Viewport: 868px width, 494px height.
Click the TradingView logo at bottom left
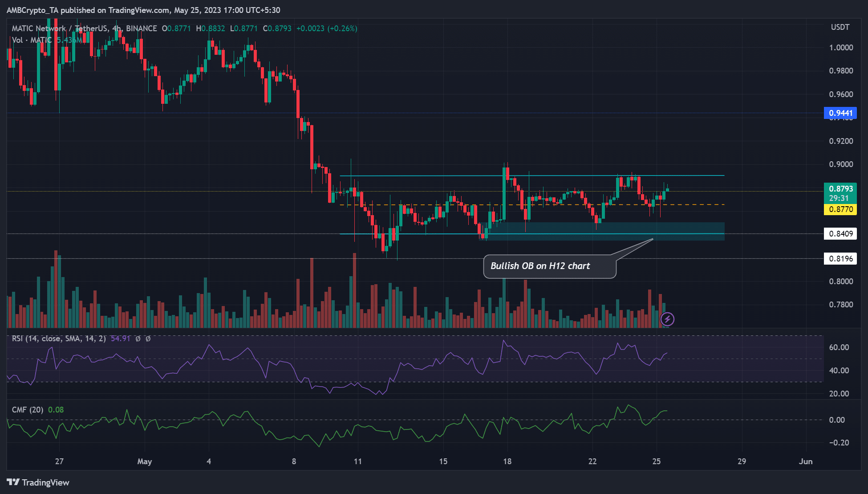pyautogui.click(x=38, y=482)
